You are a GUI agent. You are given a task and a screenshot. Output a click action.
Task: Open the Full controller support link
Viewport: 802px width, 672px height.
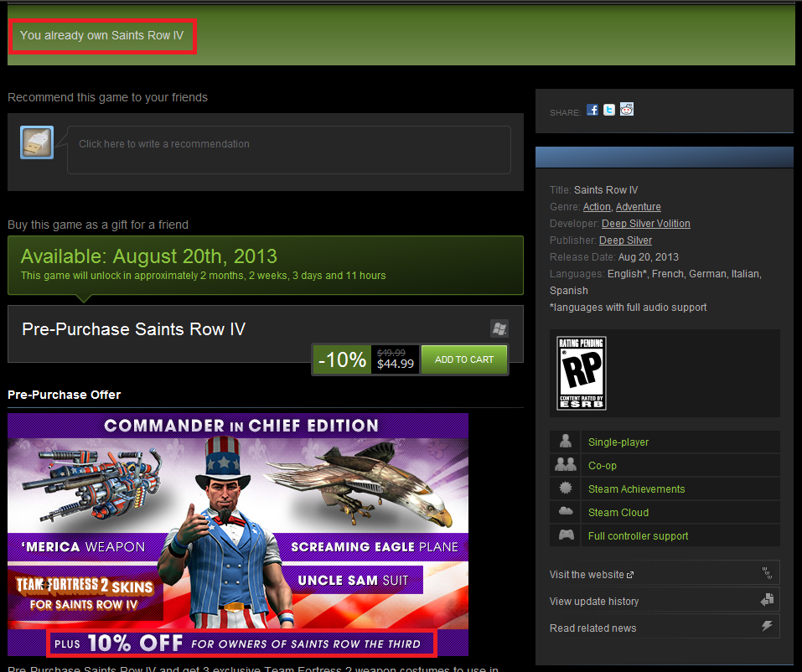638,536
